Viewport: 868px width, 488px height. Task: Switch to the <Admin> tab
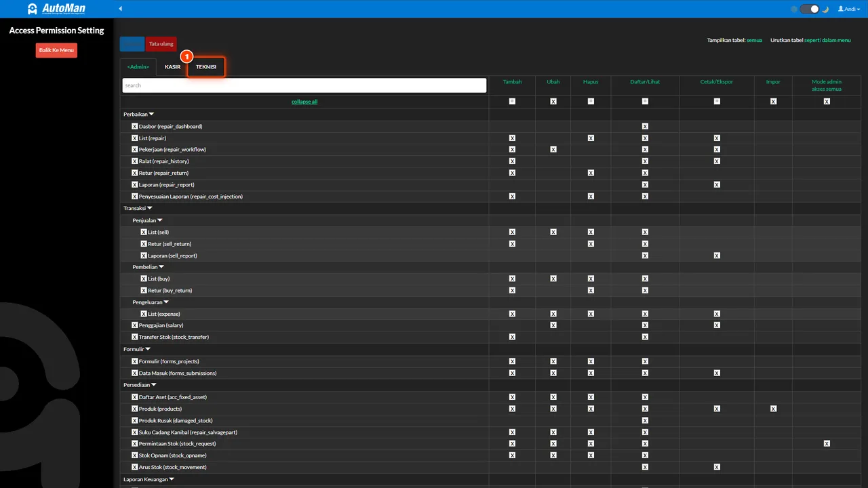pos(138,67)
